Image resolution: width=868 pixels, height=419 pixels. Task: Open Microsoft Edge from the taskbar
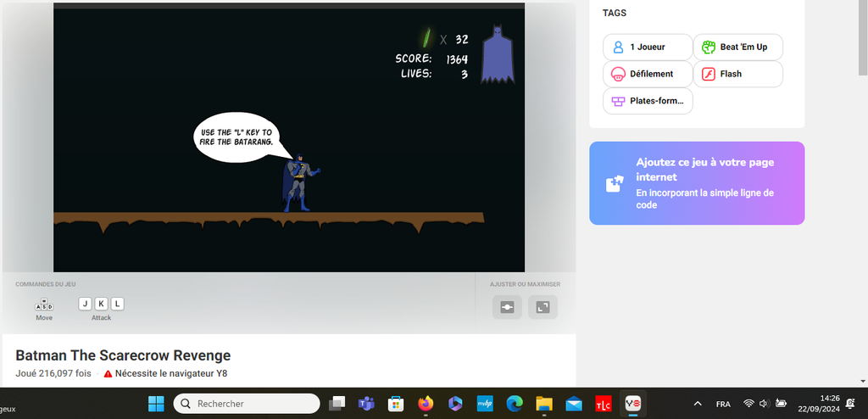click(x=514, y=404)
